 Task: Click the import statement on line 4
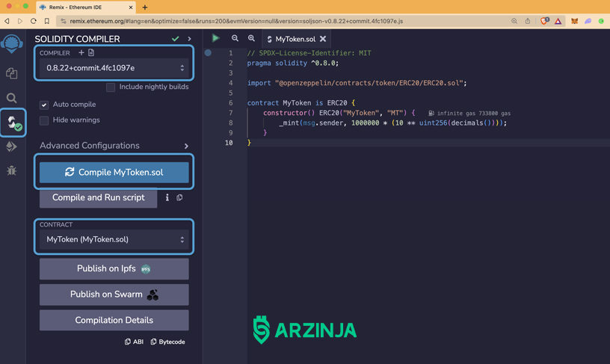(x=357, y=83)
